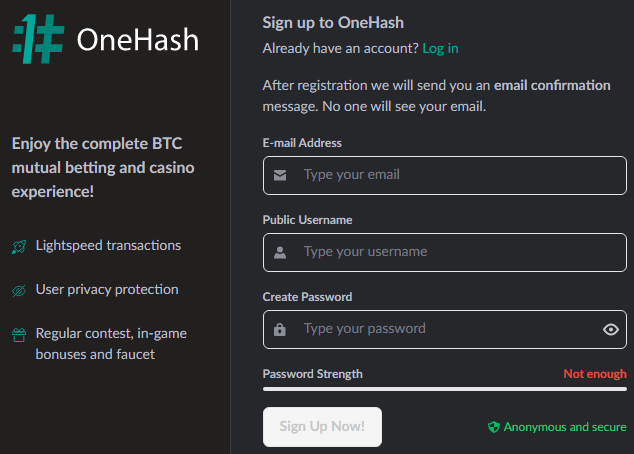The height and width of the screenshot is (454, 634).
Task: Click the Lightspeed transactions feature text
Action: click(x=108, y=245)
